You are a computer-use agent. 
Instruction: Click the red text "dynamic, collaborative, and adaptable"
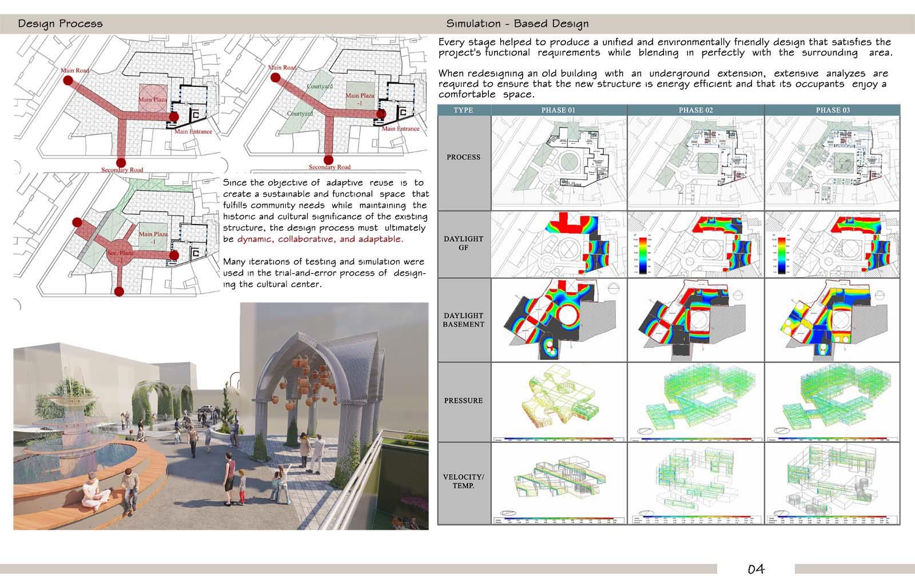coord(320,239)
